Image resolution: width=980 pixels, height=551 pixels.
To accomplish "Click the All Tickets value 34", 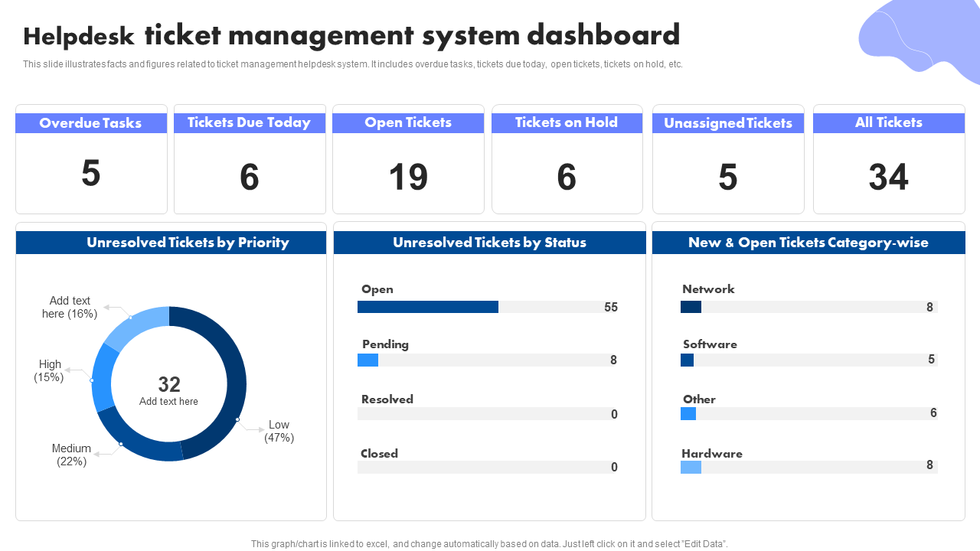I will pos(888,178).
